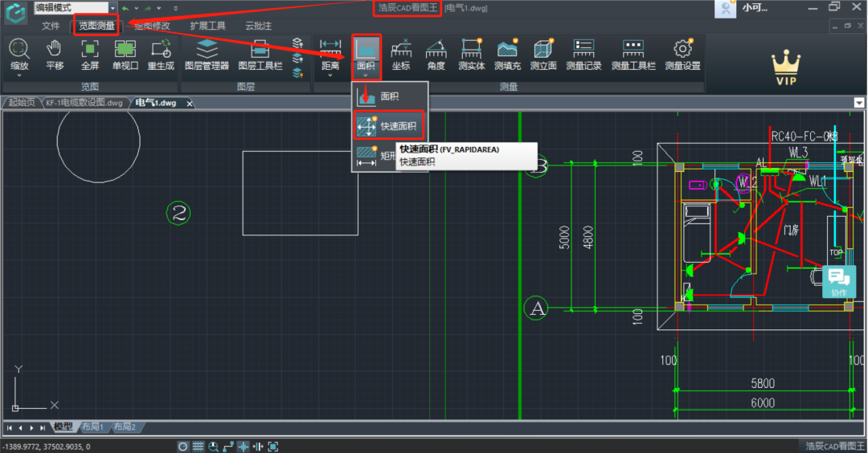Screen dimensions: 868x453
Task: Click the 距离 distance measurement tool
Action: pyautogui.click(x=330, y=53)
